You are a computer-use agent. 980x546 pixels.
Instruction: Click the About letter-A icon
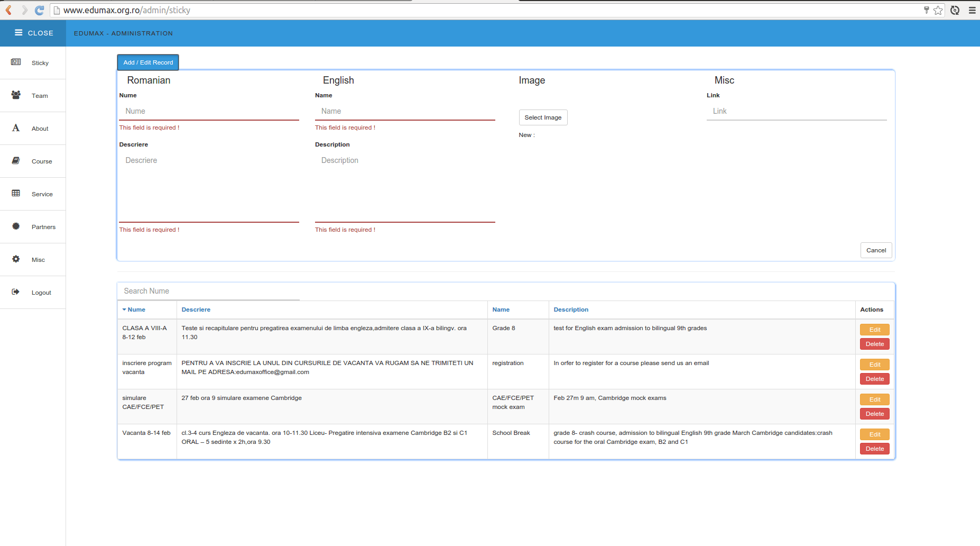click(15, 128)
